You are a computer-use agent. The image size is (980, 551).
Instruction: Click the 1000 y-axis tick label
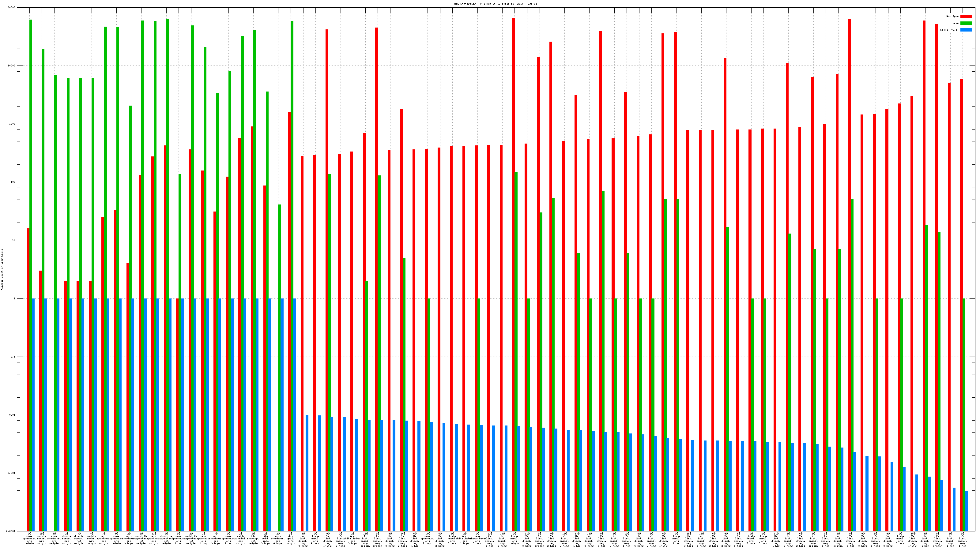coord(13,124)
